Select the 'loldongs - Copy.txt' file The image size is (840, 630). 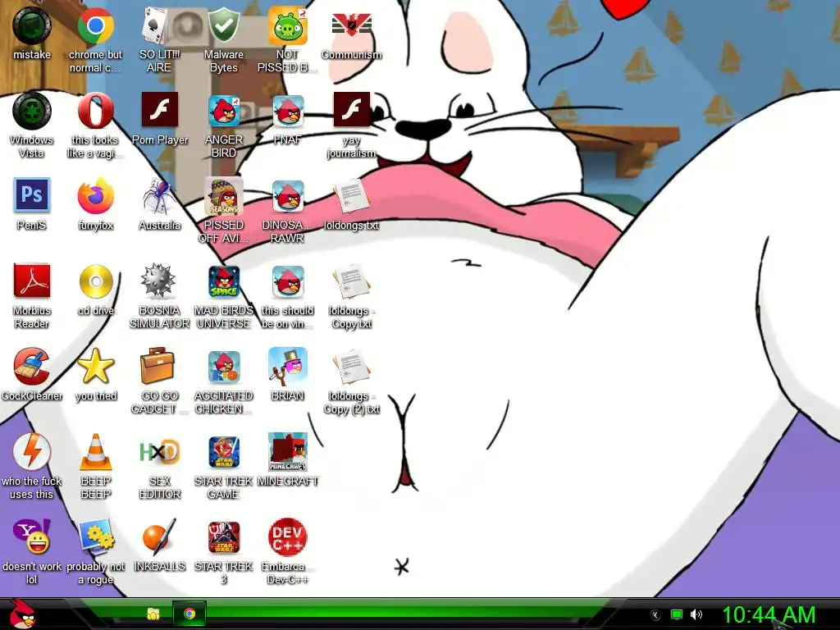(x=351, y=281)
